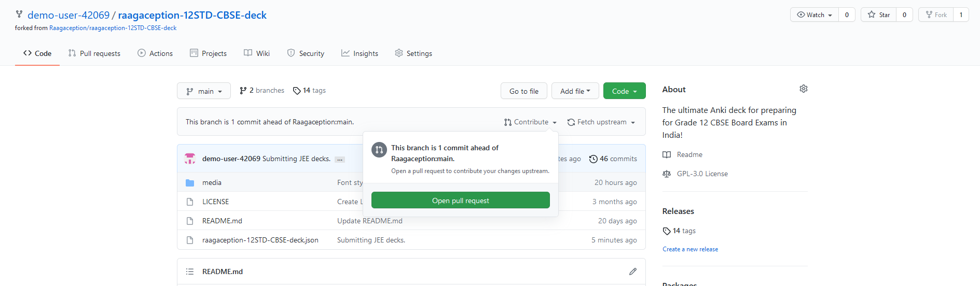Click the Create a new release link

pos(690,249)
